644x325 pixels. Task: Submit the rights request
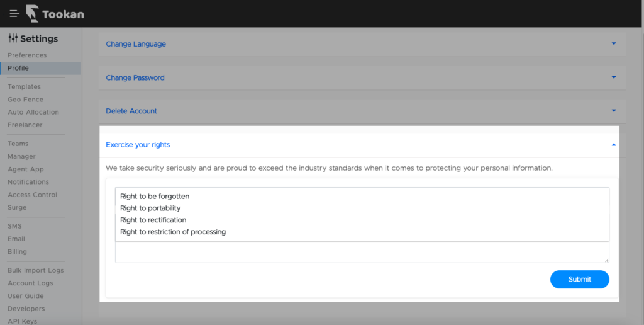click(x=579, y=279)
